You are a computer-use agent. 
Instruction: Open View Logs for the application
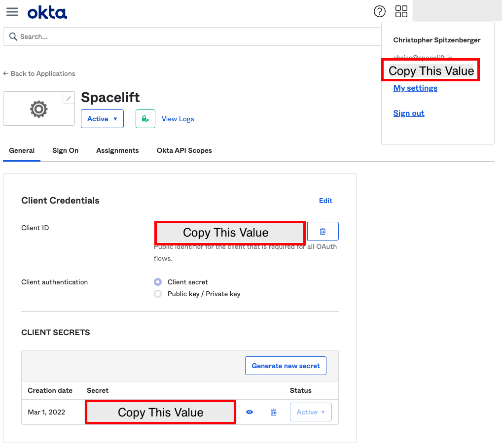(178, 118)
